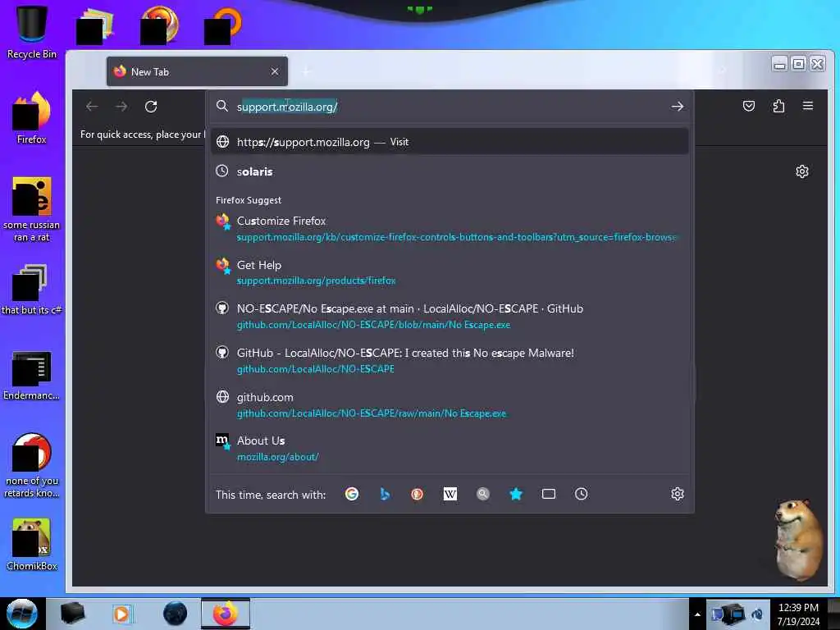Search this time with DuckDuckGo
Screen dimensions: 840x630
coord(417,494)
